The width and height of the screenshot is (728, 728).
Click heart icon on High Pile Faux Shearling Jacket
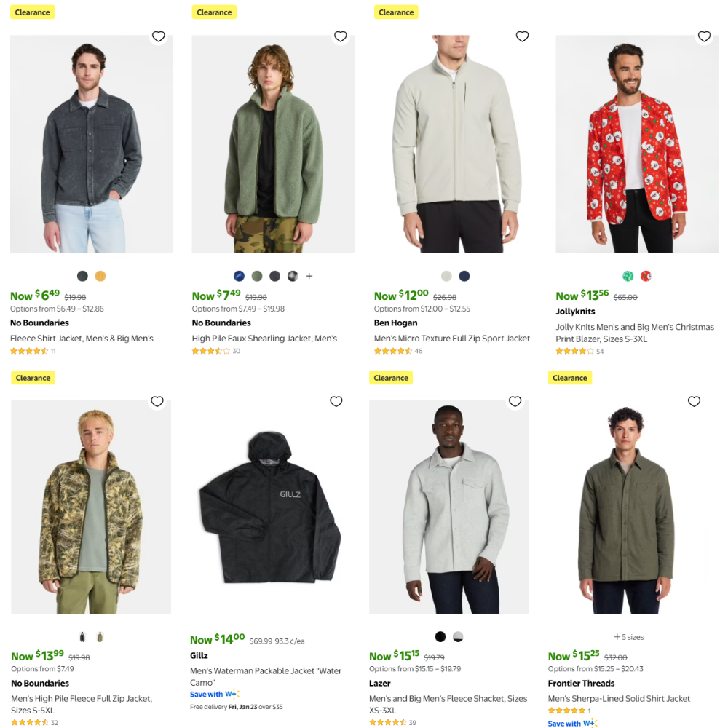tap(340, 36)
